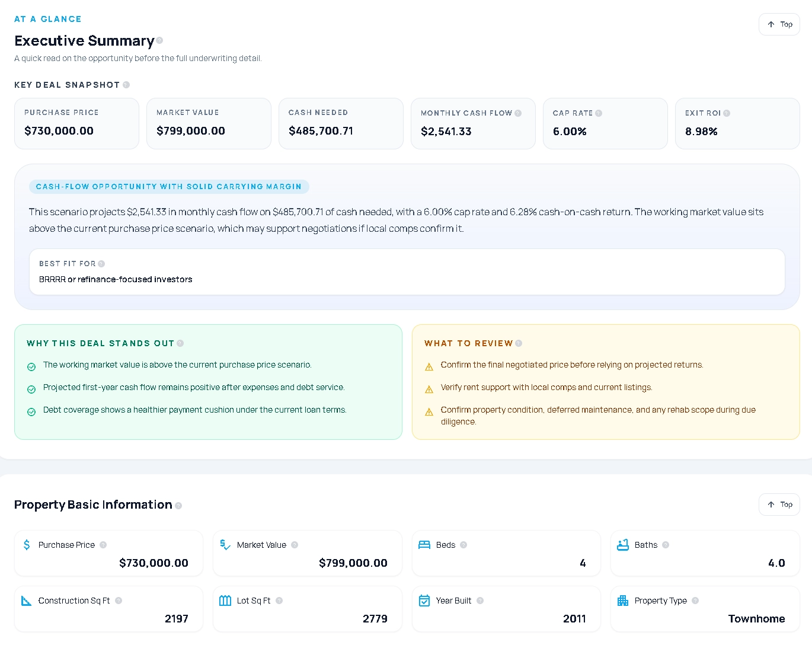Click the Market Value icon
812x645 pixels.
click(225, 544)
